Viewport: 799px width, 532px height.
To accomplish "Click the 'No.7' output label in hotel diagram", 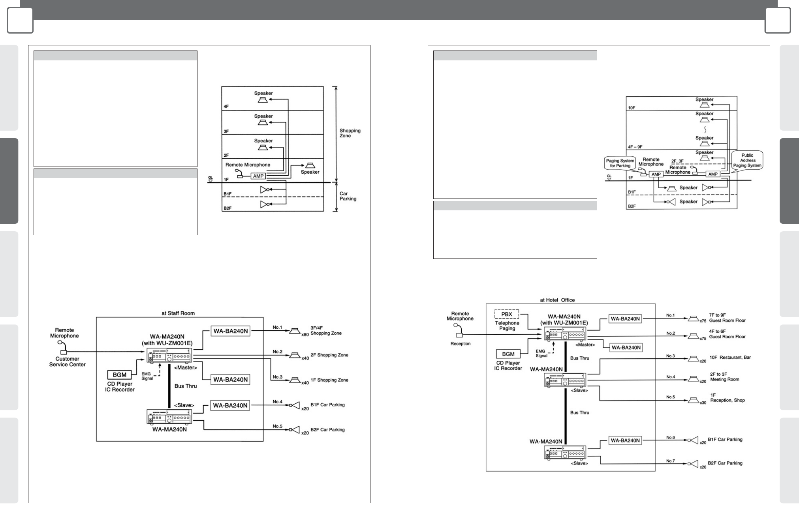I will pos(671,461).
